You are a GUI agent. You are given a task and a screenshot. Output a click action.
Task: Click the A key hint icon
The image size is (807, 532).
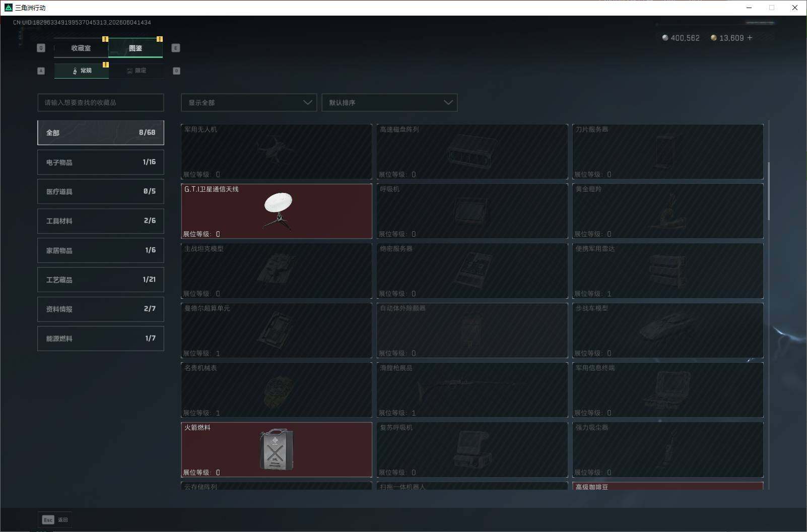point(41,71)
